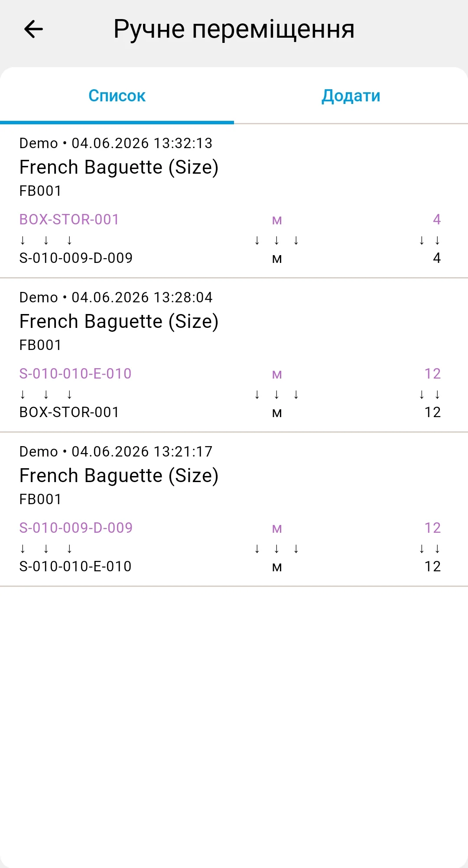Open the movement entry from 13:21:17
This screenshot has width=468, height=868.
[x=234, y=509]
